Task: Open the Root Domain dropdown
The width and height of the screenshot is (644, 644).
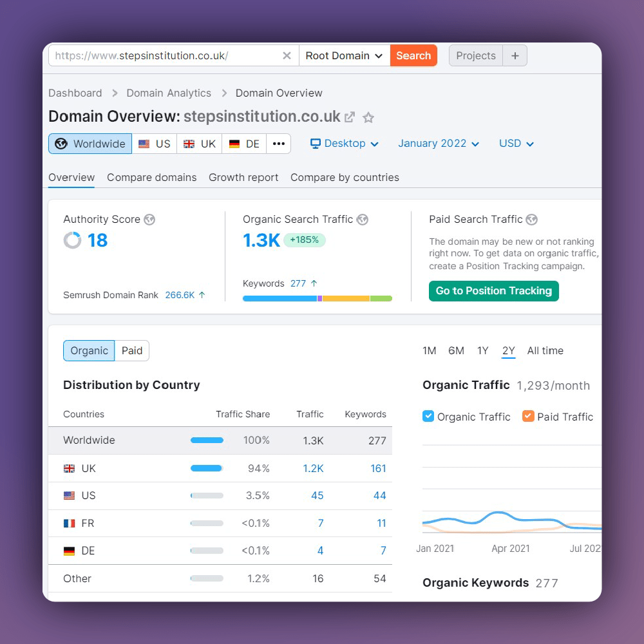Action: coord(344,55)
